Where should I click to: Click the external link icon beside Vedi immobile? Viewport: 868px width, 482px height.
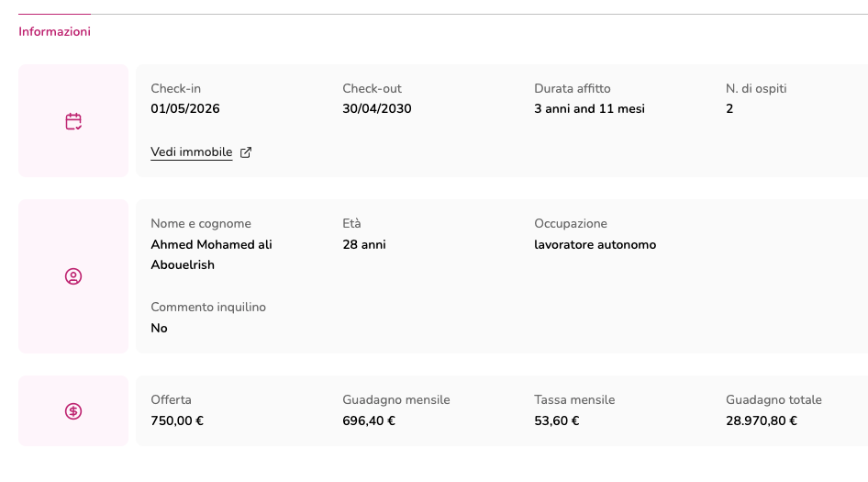[246, 152]
